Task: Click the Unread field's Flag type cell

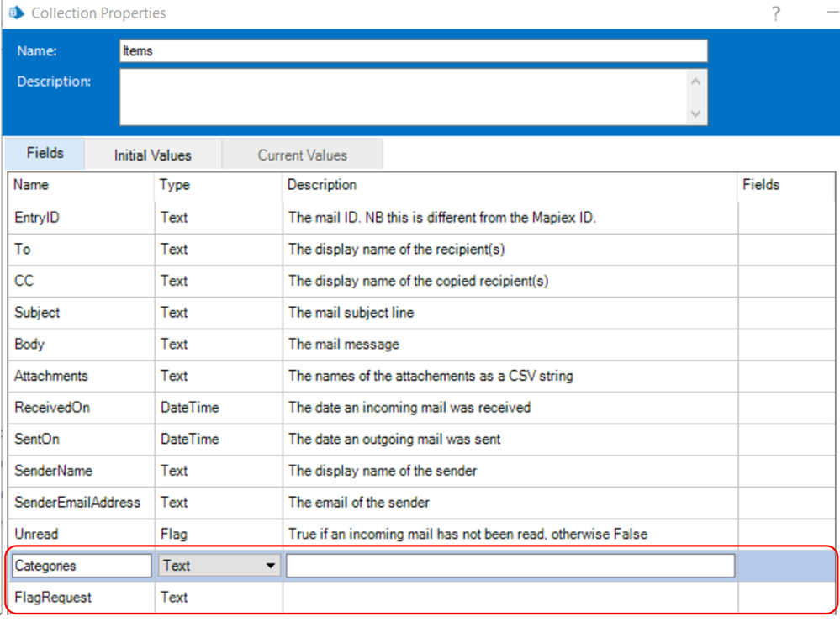Action: click(x=174, y=534)
